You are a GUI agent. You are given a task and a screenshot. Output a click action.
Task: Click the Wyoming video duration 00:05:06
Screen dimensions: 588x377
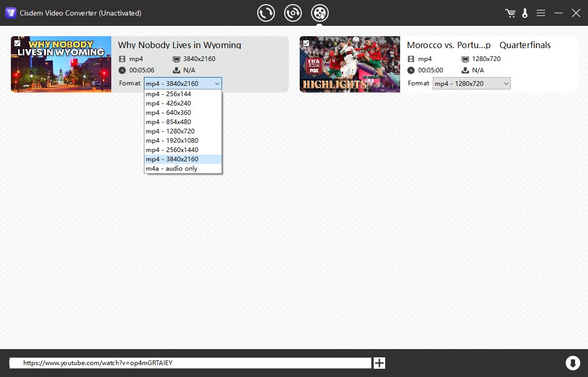[x=142, y=70]
